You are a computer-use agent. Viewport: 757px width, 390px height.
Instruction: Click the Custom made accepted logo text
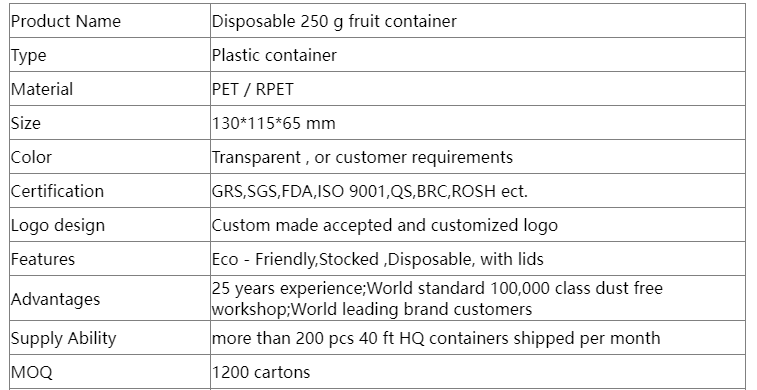tap(385, 225)
